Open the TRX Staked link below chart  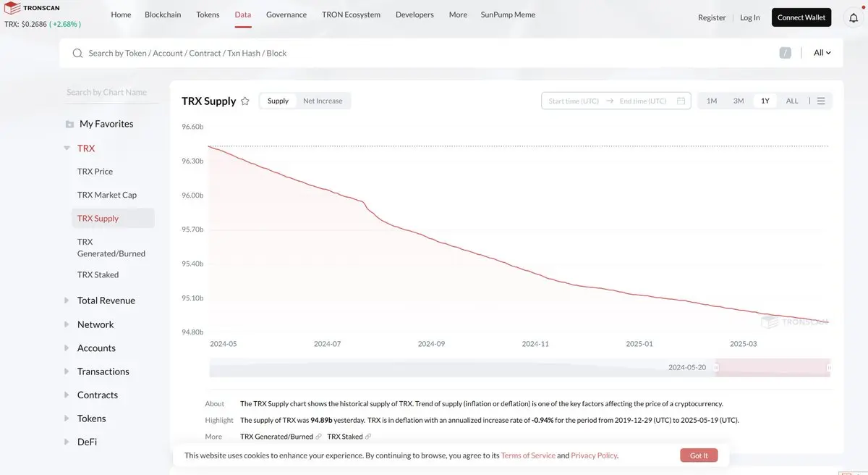pyautogui.click(x=345, y=437)
